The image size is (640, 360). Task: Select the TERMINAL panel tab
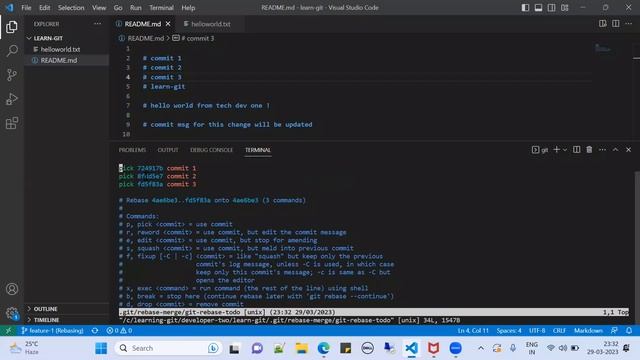pyautogui.click(x=258, y=150)
